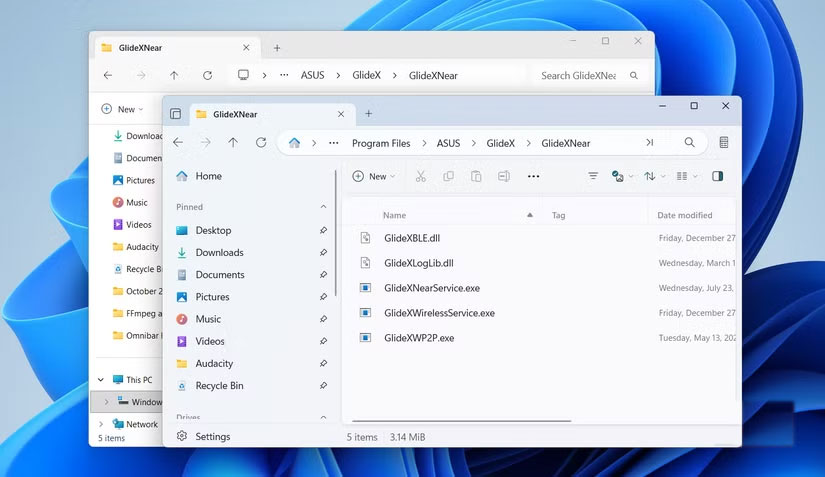Click the Up arrow in the front window
The image size is (825, 477).
pyautogui.click(x=233, y=143)
